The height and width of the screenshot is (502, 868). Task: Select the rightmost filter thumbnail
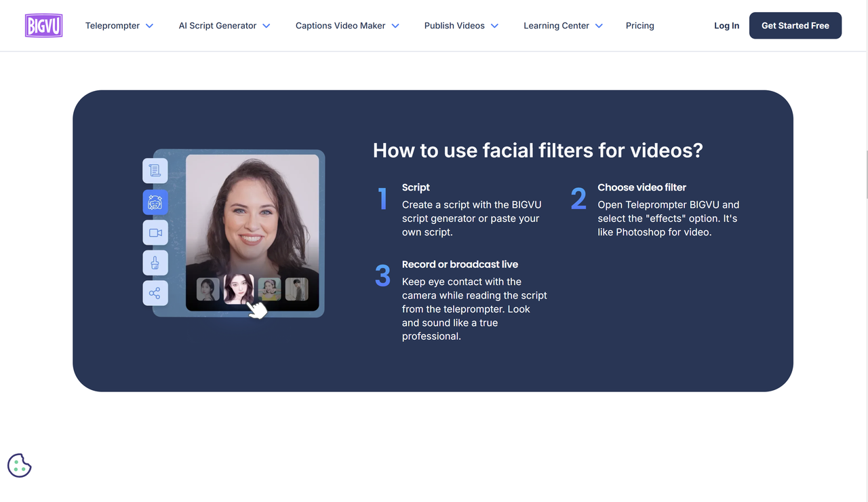(296, 288)
